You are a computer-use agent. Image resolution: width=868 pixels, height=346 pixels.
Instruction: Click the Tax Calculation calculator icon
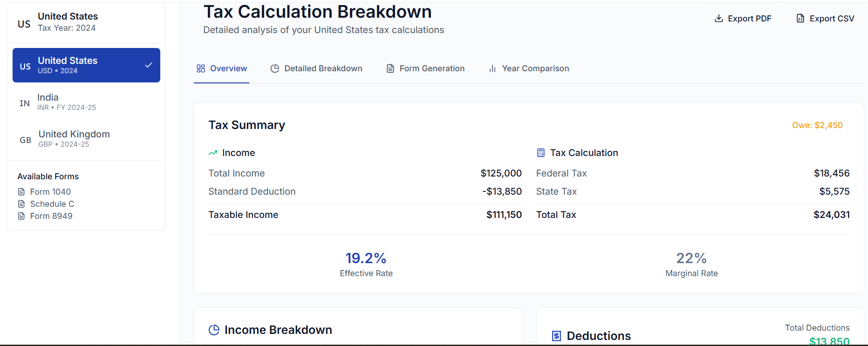tap(541, 153)
